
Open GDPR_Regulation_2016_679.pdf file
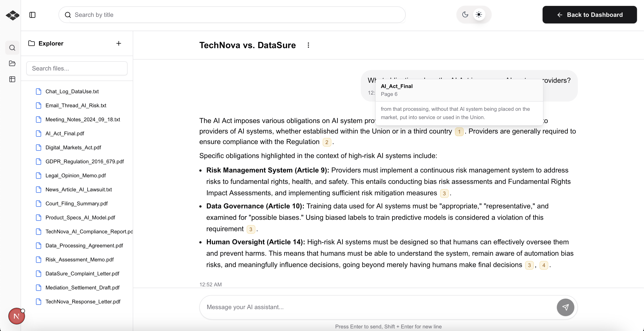85,161
